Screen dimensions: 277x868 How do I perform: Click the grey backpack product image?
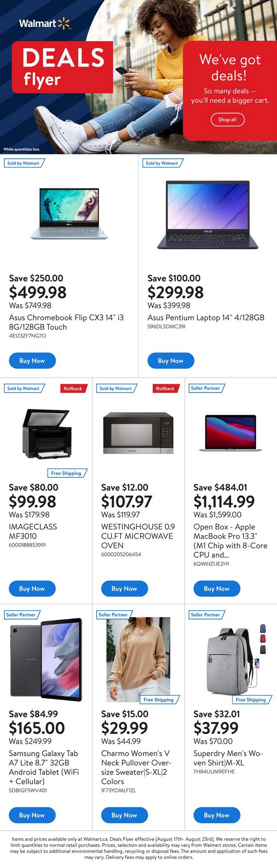click(228, 661)
